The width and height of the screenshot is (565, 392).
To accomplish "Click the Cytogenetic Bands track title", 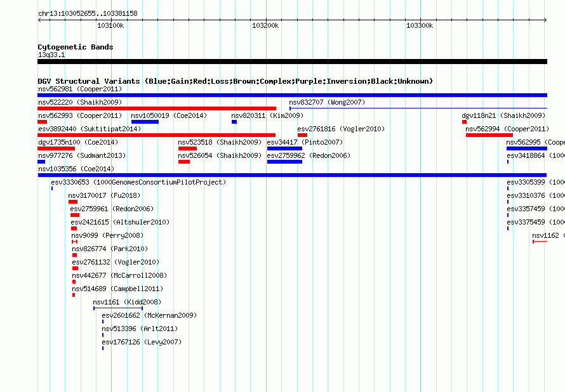I will [76, 47].
